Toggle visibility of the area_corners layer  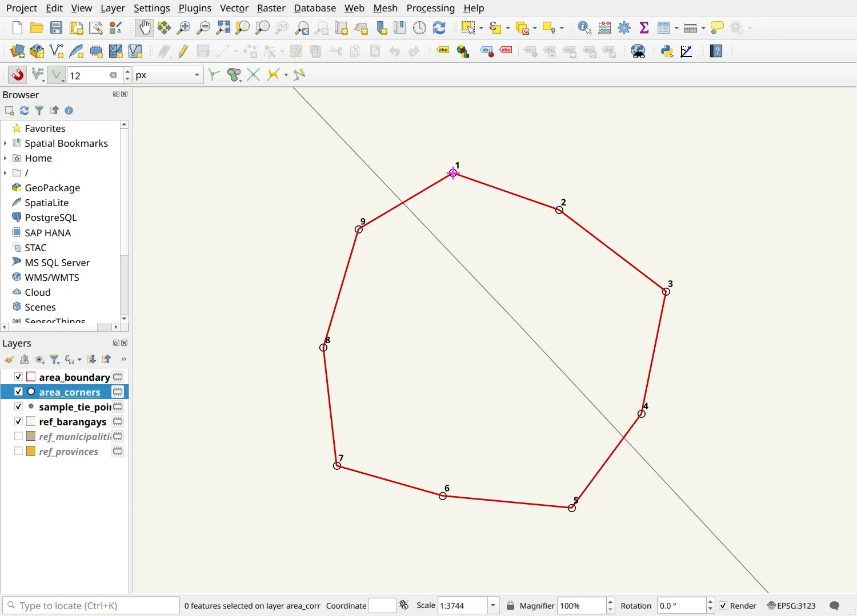pyautogui.click(x=18, y=392)
